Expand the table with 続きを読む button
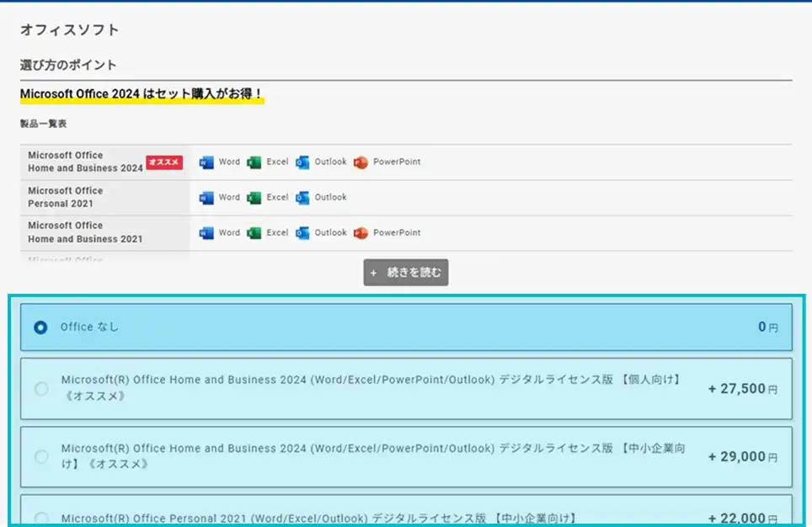This screenshot has height=527, width=812. pyautogui.click(x=406, y=272)
